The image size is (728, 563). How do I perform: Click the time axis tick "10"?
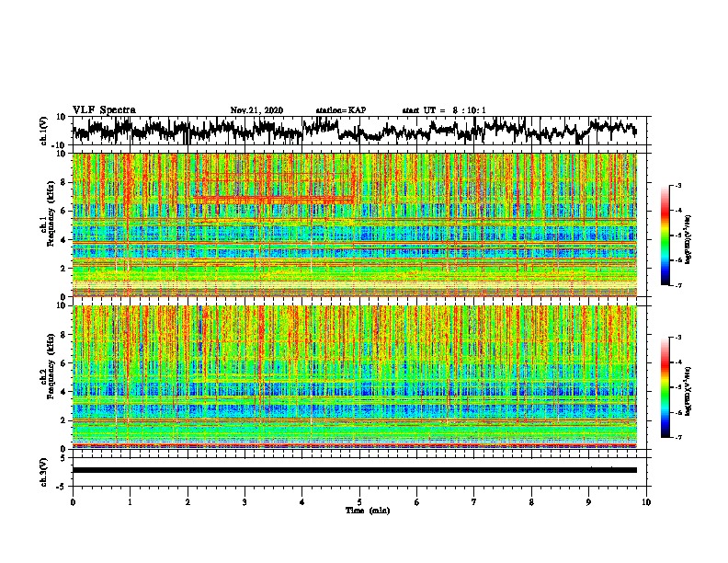pos(646,502)
